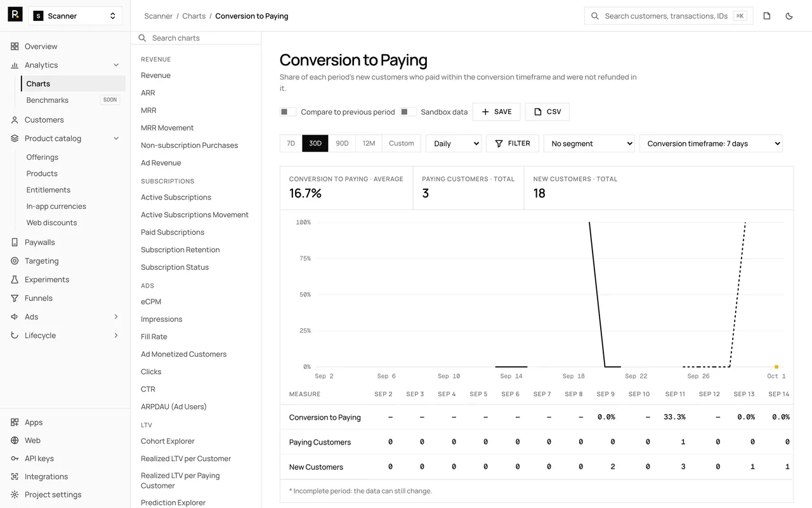Open the MRR Movement chart link

(167, 128)
